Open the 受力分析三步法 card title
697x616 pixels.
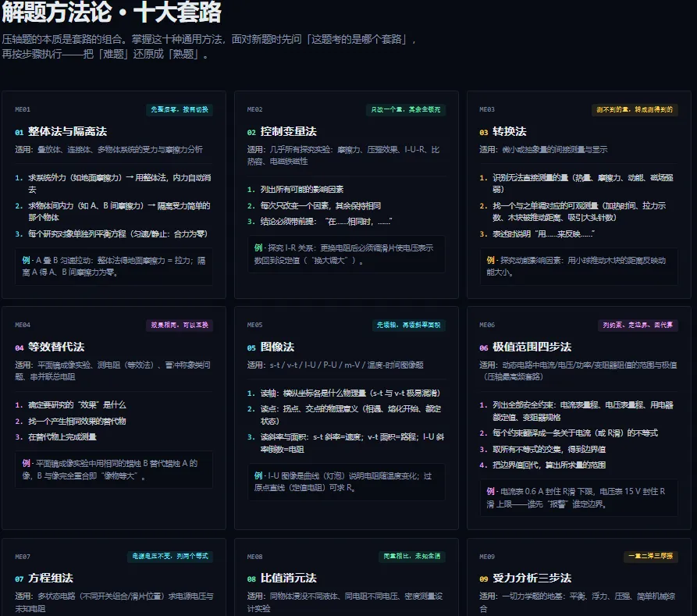[x=532, y=579]
